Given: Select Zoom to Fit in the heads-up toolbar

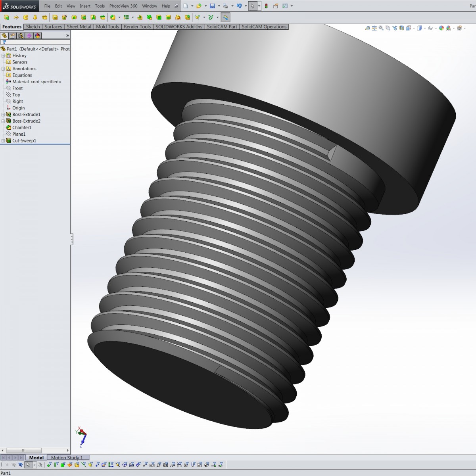Looking at the screenshot, I should coord(380,29).
